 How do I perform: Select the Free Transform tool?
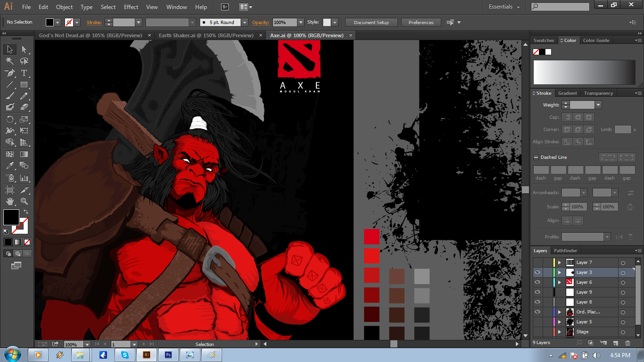(x=24, y=131)
